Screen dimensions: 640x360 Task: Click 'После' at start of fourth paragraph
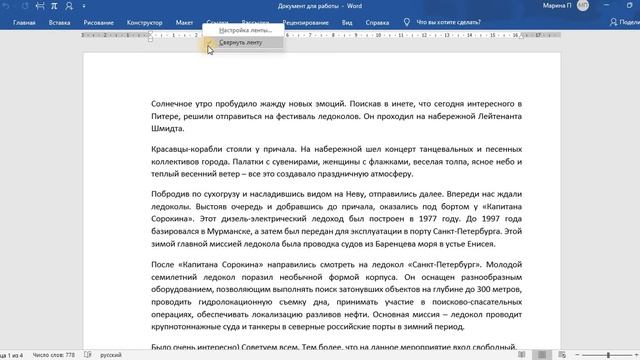[162, 264]
